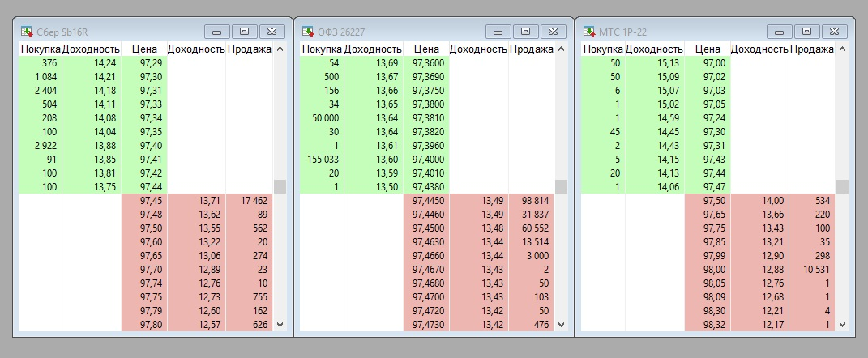Click sell volume 31 837 in ОФЗ 26227
This screenshot has height=358, width=868.
point(535,214)
